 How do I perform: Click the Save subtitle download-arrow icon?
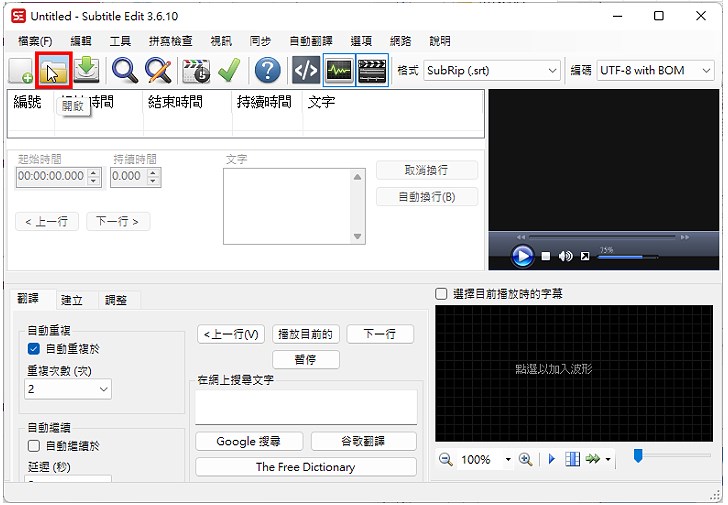tap(87, 70)
